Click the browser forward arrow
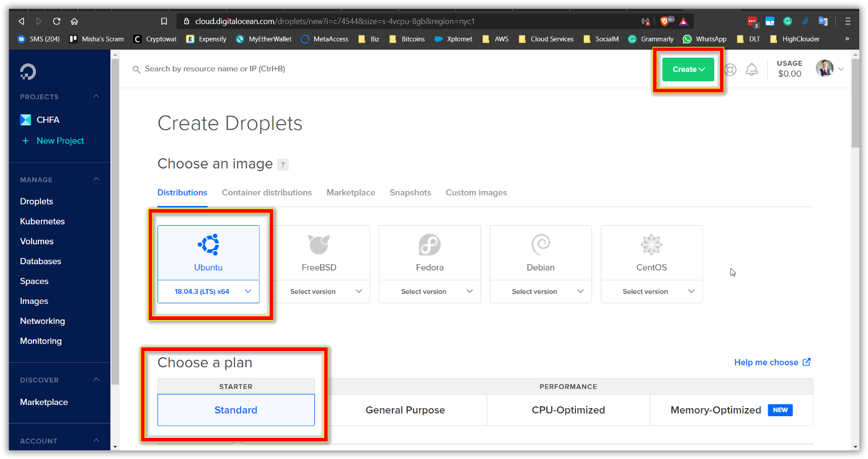868x459 pixels. 39,21
